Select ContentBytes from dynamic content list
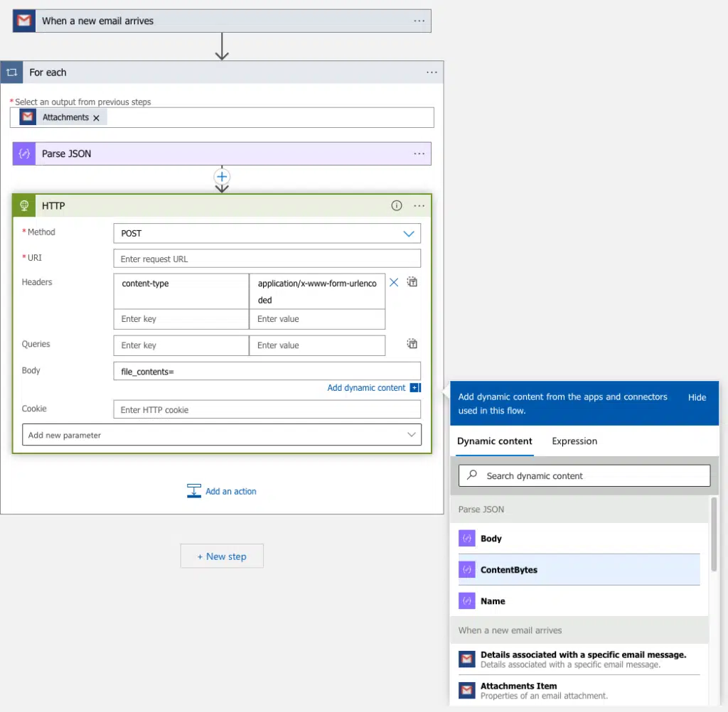Screen dimensions: 728x712 (508, 570)
